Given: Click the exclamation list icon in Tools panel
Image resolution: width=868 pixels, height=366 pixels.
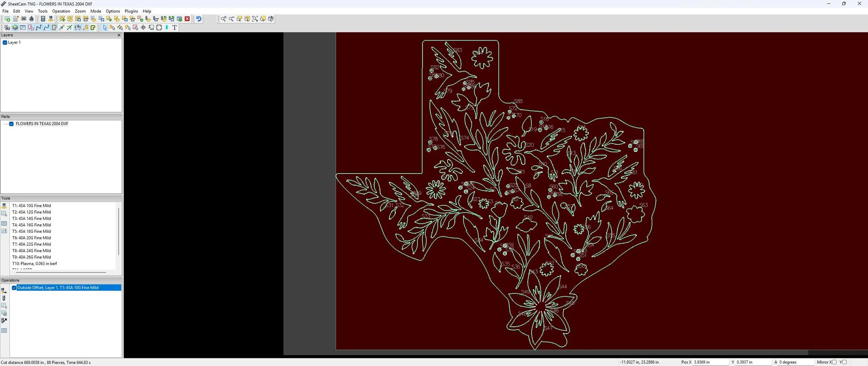Looking at the screenshot, I should 4,231.
